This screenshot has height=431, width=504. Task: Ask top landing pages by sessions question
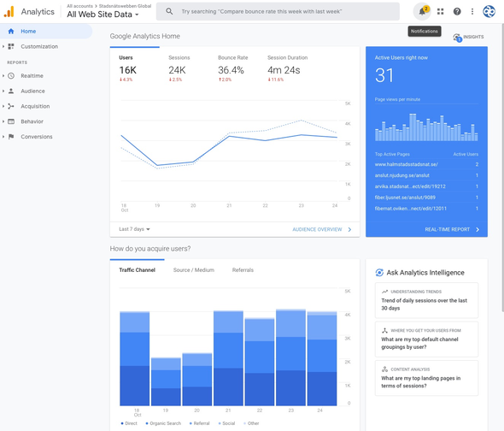tap(426, 378)
